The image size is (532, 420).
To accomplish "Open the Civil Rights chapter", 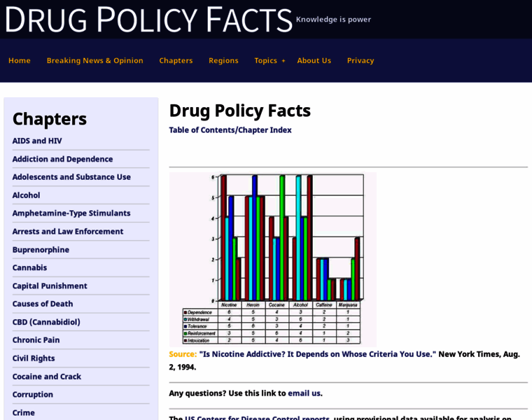I will tap(34, 358).
